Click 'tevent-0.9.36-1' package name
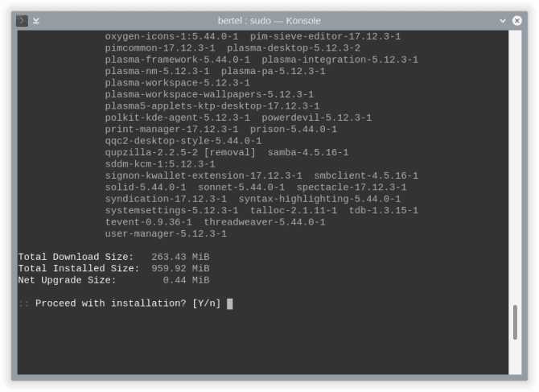This screenshot has height=392, width=539. (149, 222)
